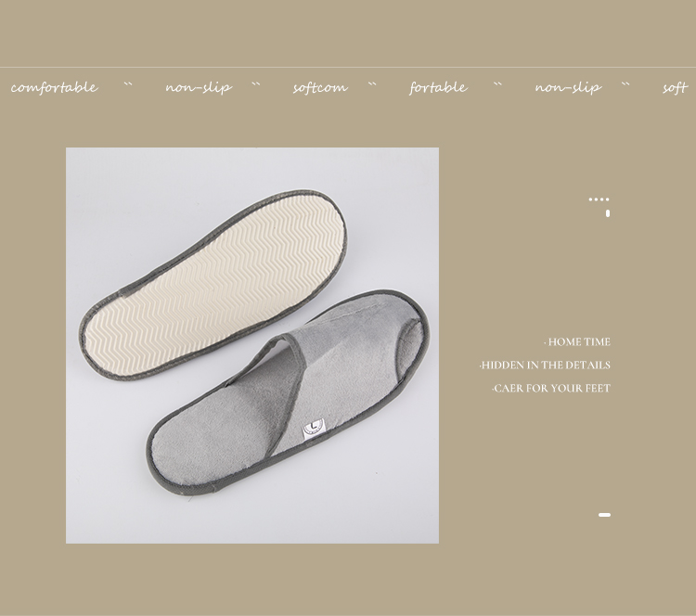Click the horizontal white dash near bottom right
696x616 pixels.
tap(604, 515)
